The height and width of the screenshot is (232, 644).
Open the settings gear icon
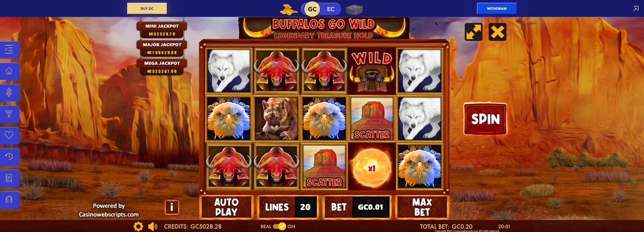138,227
